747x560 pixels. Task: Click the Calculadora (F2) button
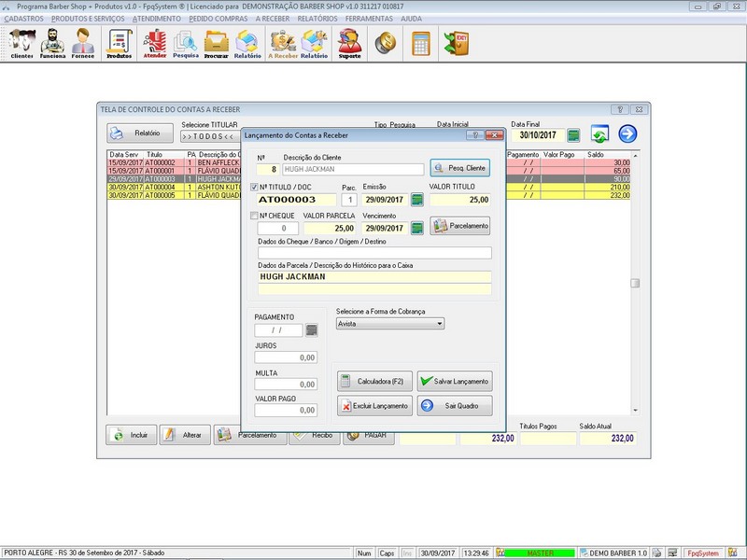click(x=374, y=381)
